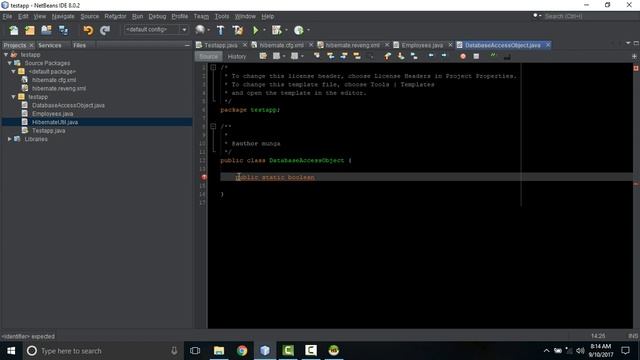Open the Refactor menu

click(115, 16)
